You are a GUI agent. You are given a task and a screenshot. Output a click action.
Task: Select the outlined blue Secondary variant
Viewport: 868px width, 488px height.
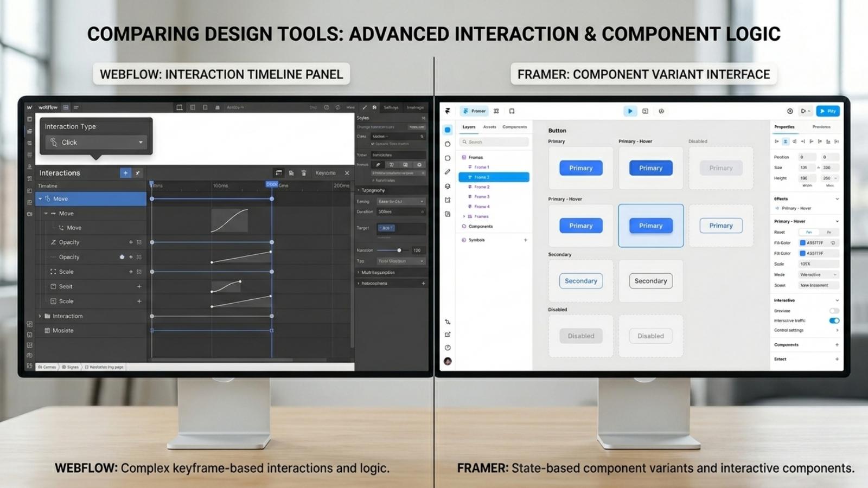point(580,281)
